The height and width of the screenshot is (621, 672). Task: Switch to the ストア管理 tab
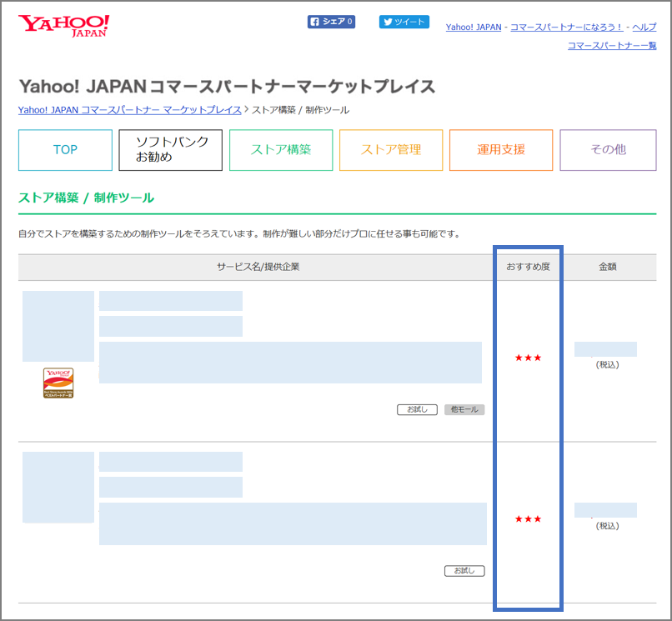(x=391, y=150)
